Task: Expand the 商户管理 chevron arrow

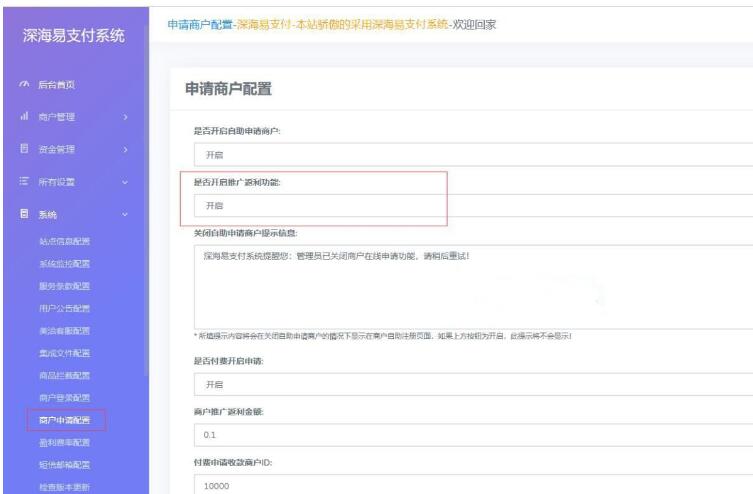Action: (125, 117)
